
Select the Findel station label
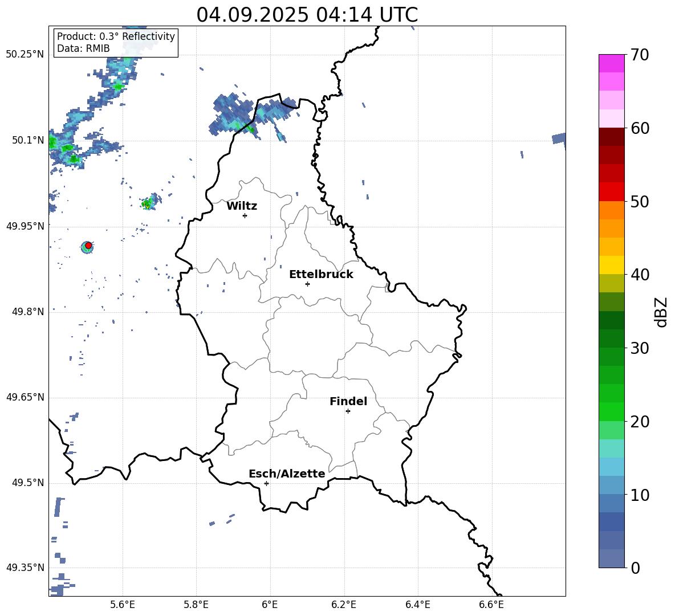[348, 401]
